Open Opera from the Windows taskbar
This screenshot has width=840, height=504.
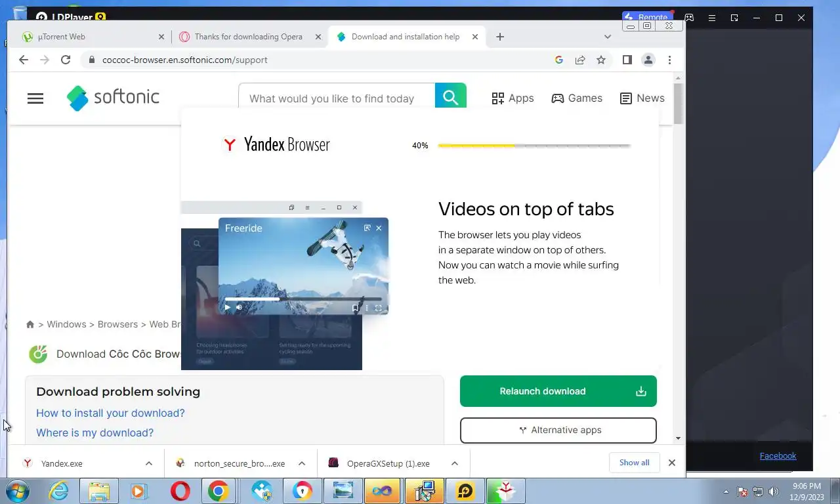point(180,491)
